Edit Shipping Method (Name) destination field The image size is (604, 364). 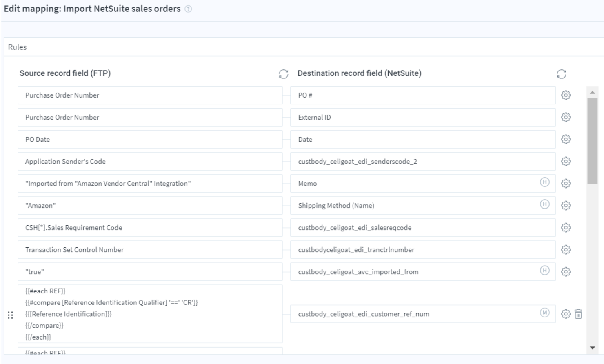point(423,205)
